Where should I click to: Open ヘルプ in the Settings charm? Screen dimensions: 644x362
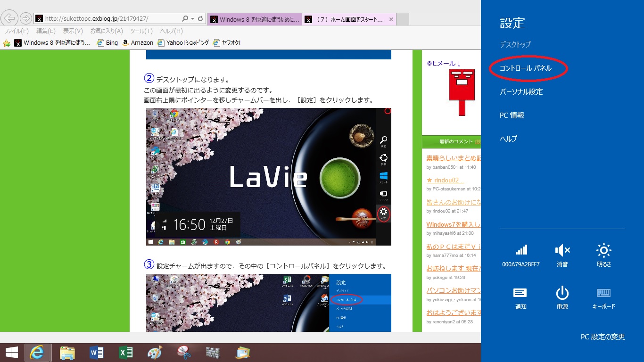(x=508, y=139)
